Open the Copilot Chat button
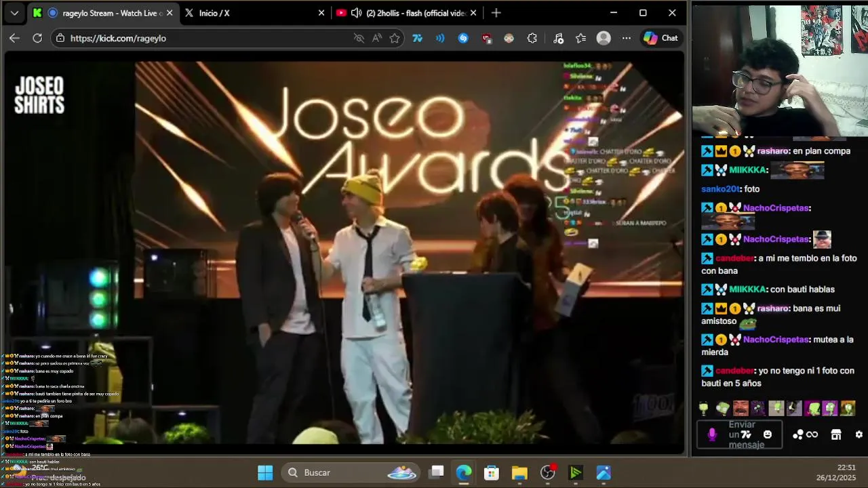 pyautogui.click(x=660, y=38)
